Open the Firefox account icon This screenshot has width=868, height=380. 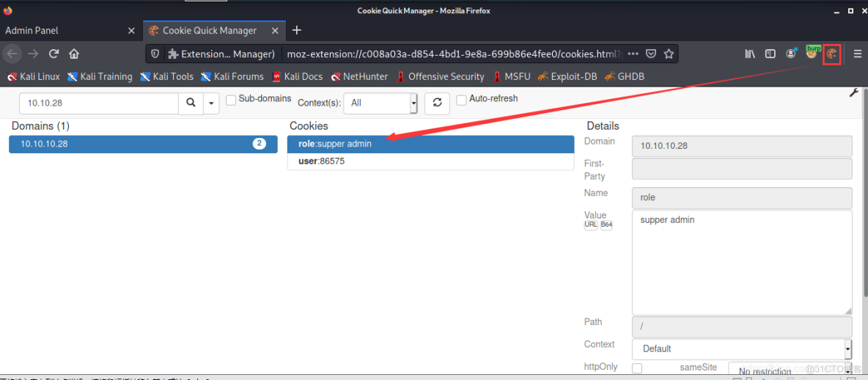click(x=791, y=54)
